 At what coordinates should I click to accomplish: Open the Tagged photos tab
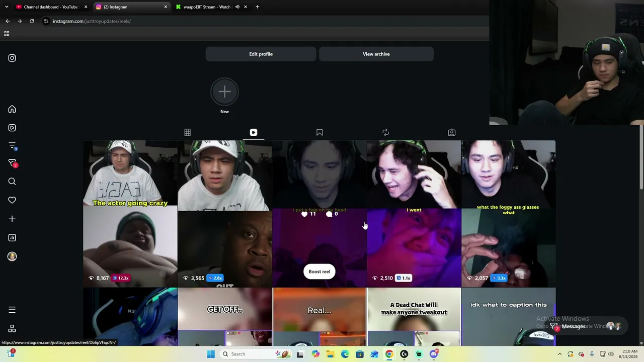click(452, 132)
